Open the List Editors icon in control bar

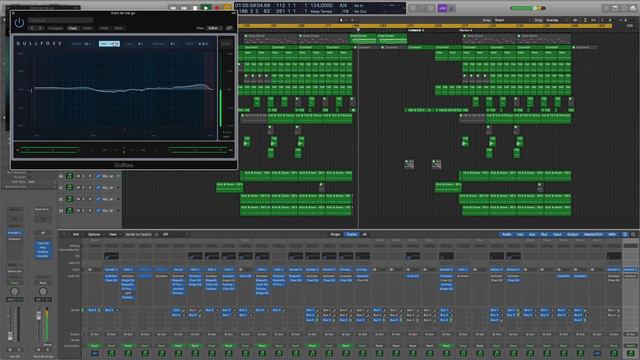(x=606, y=8)
